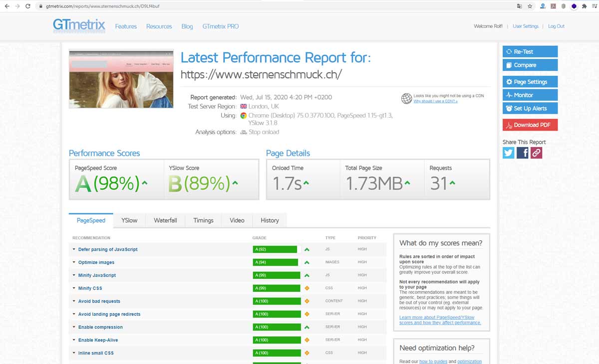Expand the Enable Keep-Alive recommendation
The image size is (599, 364).
pos(98,340)
